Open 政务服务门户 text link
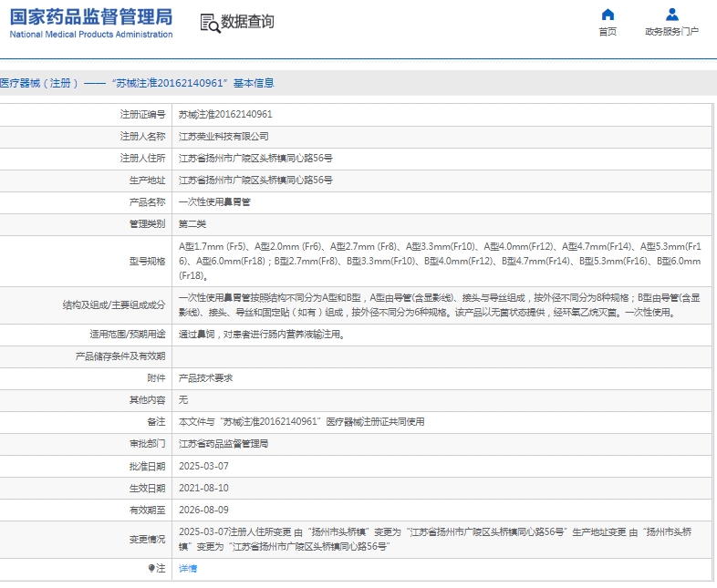Viewport: 717px width, 588px height. 671,32
